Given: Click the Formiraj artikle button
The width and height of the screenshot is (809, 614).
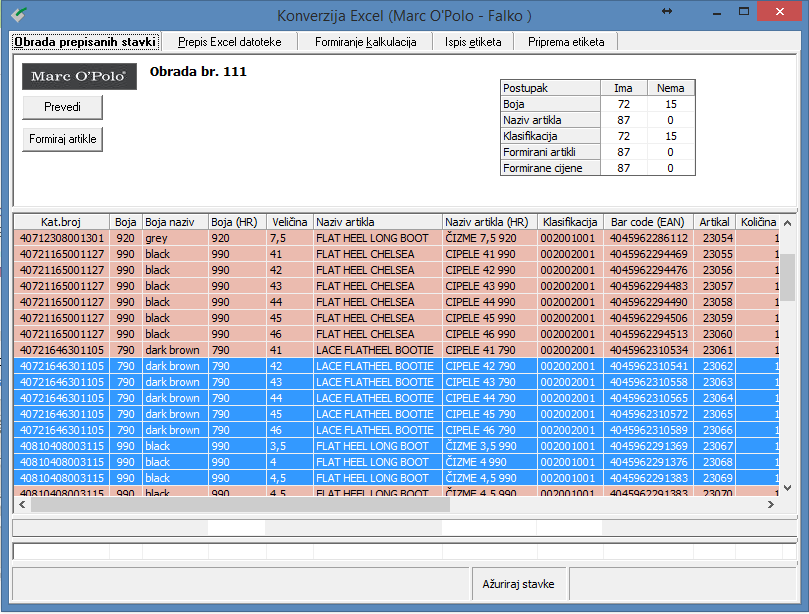Looking at the screenshot, I should 62,139.
